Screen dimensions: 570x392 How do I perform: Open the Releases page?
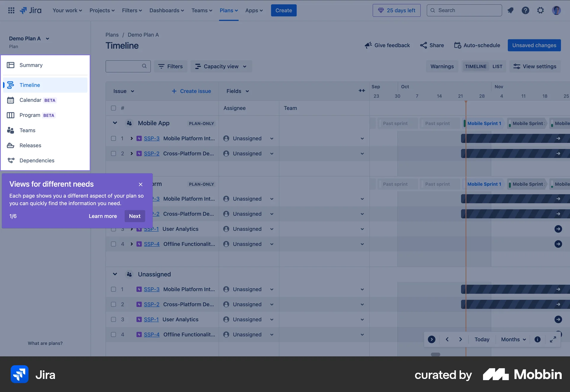pos(30,146)
